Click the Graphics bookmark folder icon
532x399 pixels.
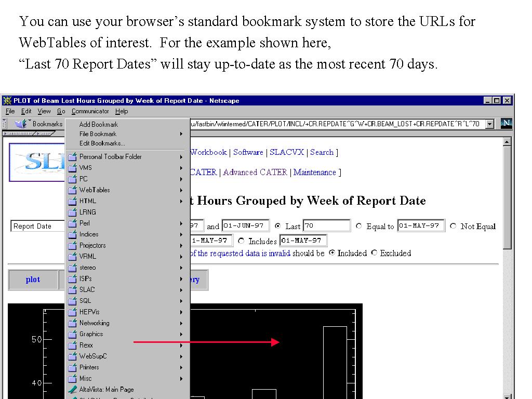[73, 334]
